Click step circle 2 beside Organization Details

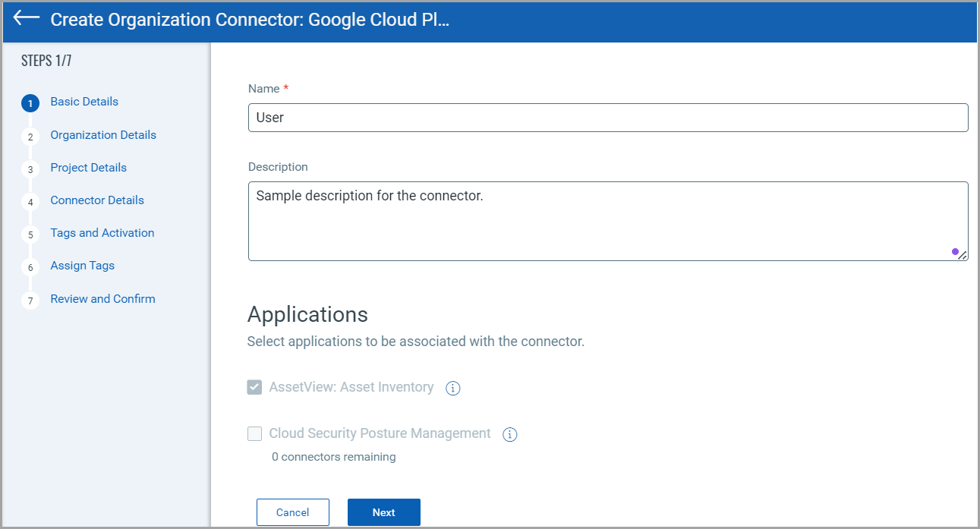coord(30,136)
